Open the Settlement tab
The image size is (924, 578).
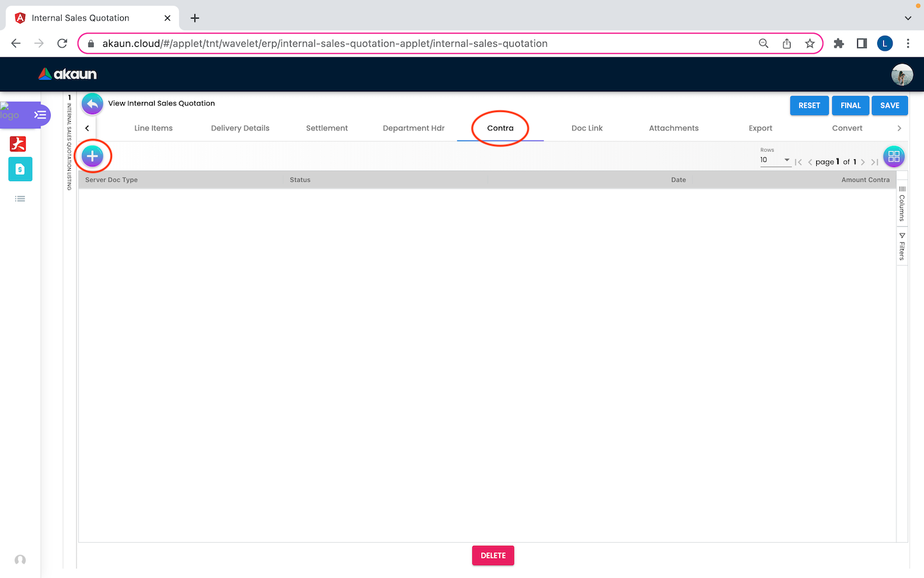327,128
